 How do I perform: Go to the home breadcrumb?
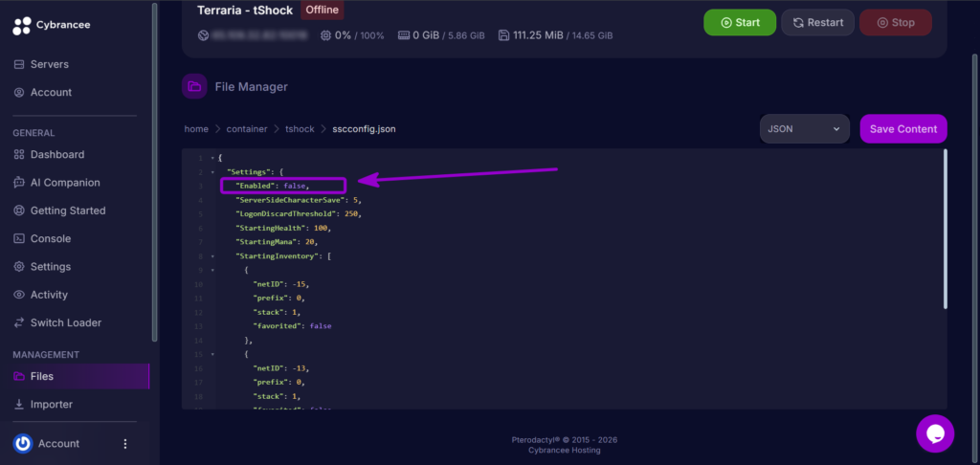coord(196,129)
